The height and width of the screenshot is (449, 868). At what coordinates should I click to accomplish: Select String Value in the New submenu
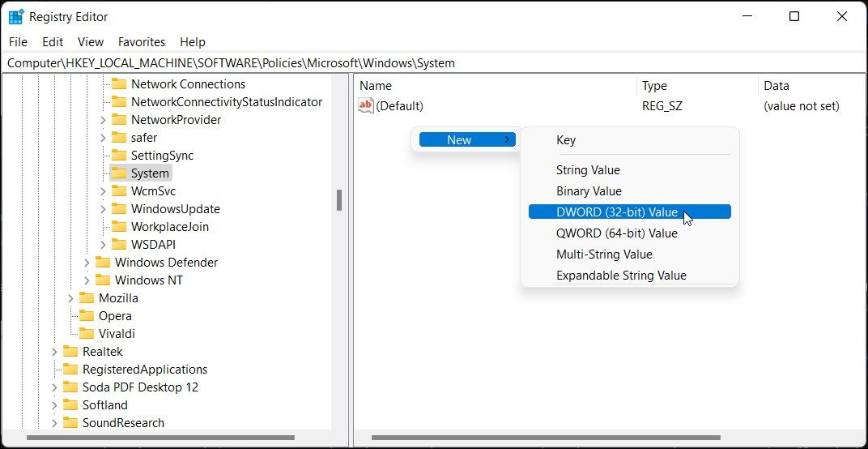tap(588, 170)
